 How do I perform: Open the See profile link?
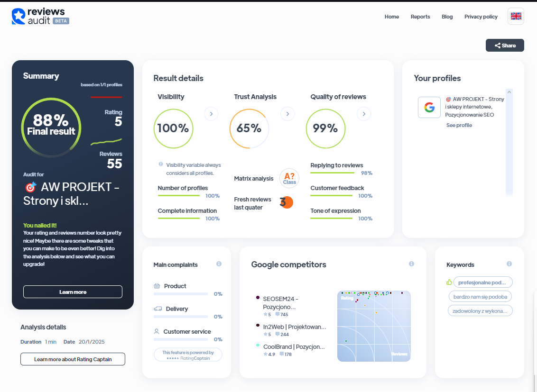459,125
